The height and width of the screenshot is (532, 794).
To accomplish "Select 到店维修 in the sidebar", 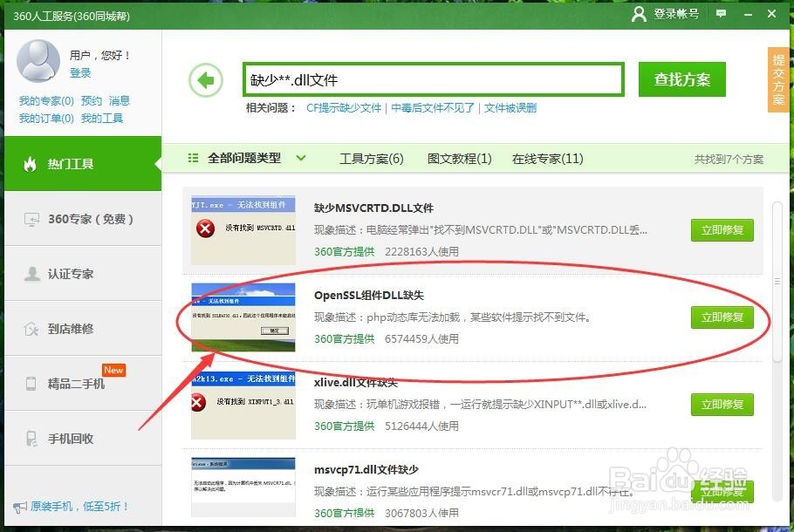I will [83, 329].
